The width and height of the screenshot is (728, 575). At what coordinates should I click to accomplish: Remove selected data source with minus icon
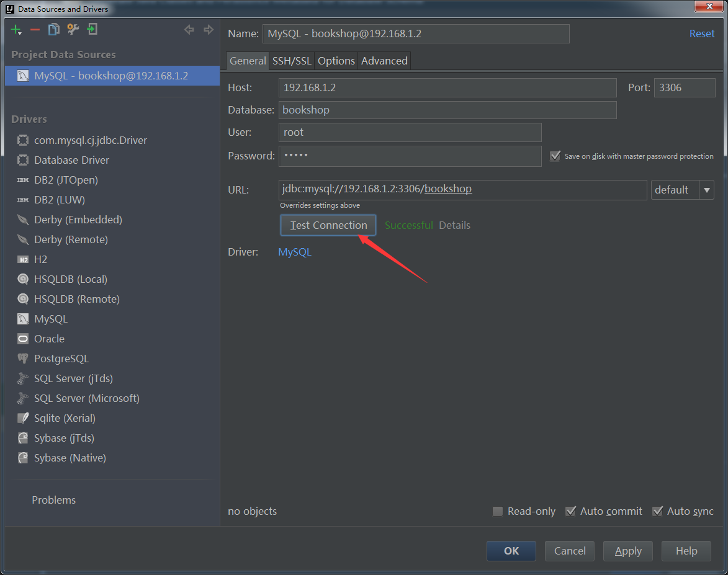coord(35,30)
